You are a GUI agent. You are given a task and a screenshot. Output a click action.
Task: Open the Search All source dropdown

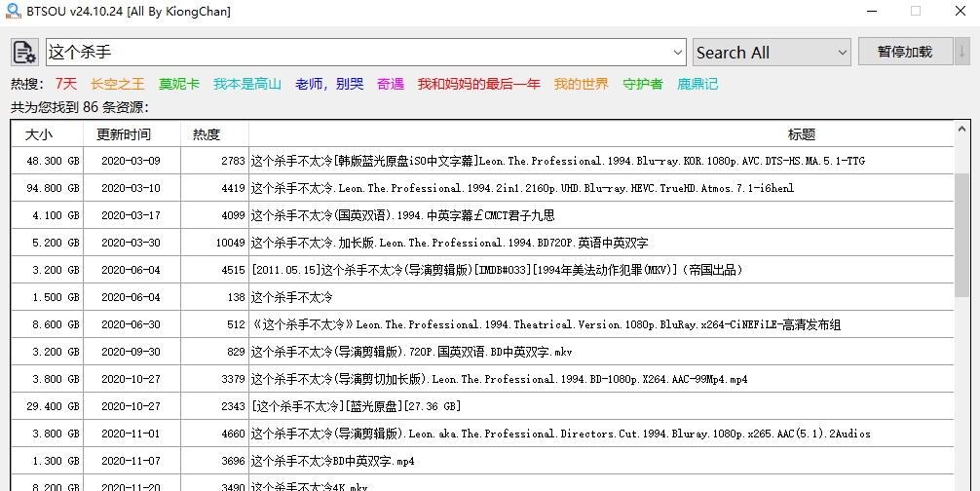pos(773,53)
